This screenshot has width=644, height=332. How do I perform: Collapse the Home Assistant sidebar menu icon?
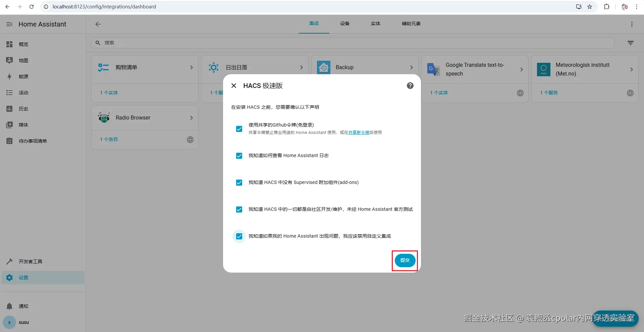[x=9, y=24]
